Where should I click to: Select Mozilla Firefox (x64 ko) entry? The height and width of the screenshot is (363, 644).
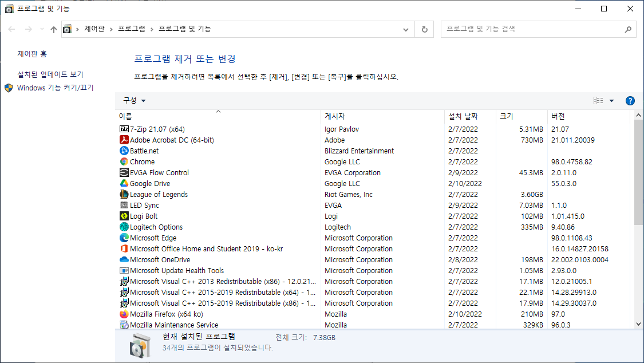coord(167,314)
